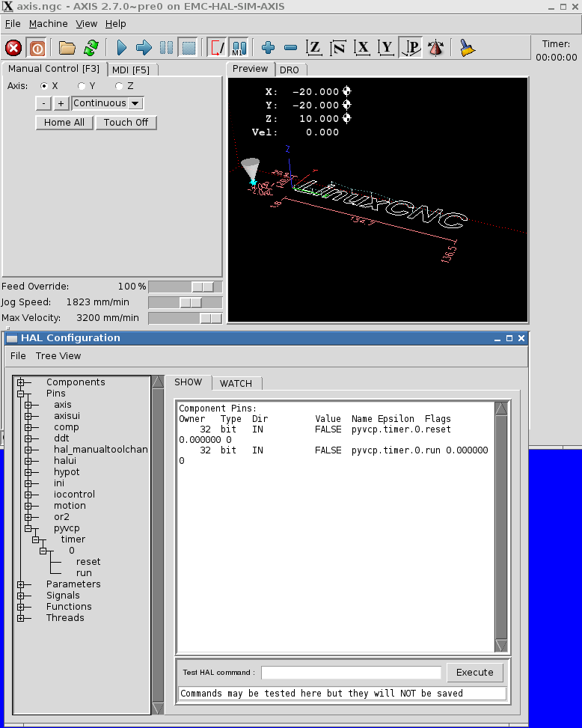Expand the Parameters tree node
The height and width of the screenshot is (728, 582).
click(x=20, y=584)
